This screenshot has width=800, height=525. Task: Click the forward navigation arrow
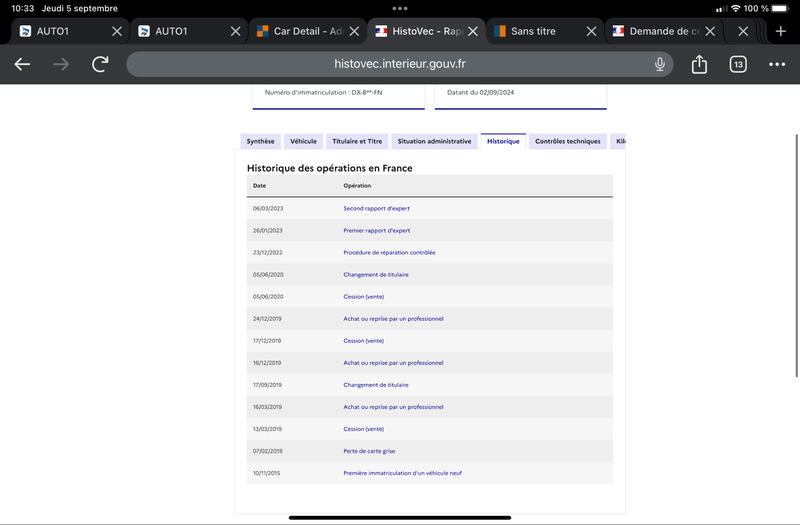coord(61,64)
